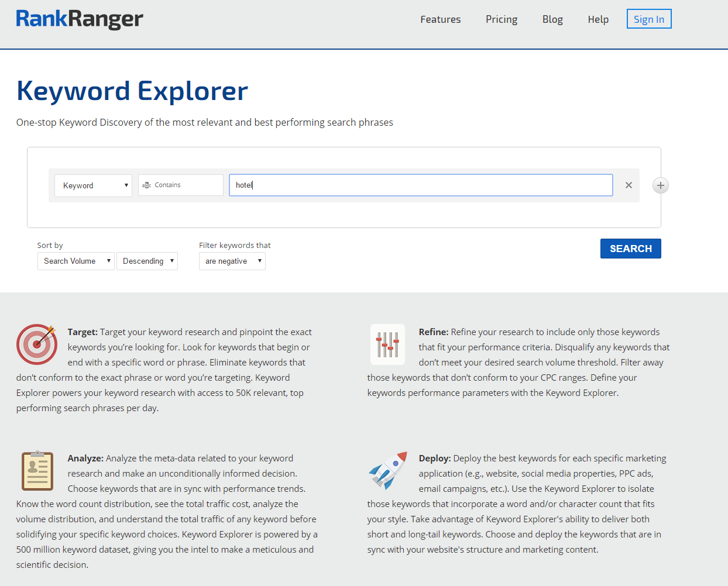Open the Keyword field type dropdown
The width and height of the screenshot is (728, 586).
(x=94, y=185)
